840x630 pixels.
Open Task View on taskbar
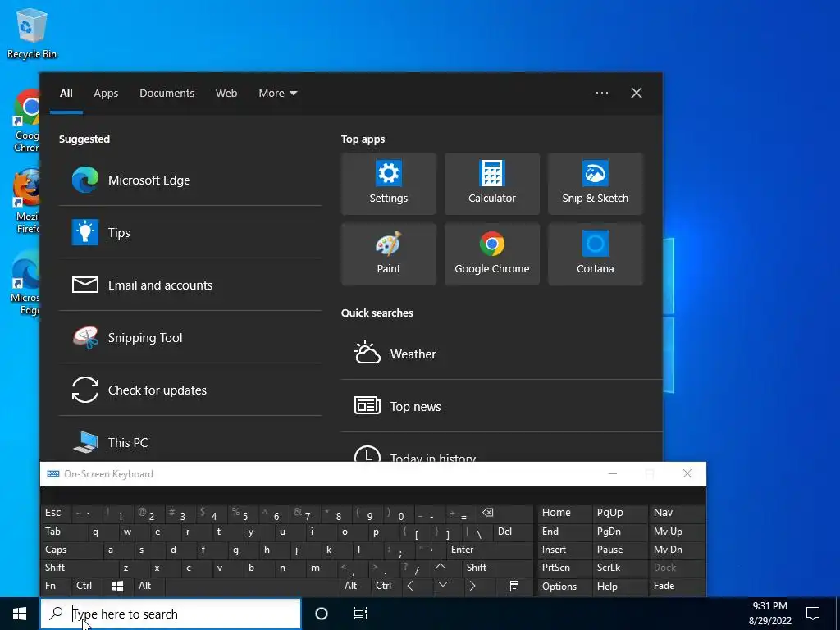point(361,614)
